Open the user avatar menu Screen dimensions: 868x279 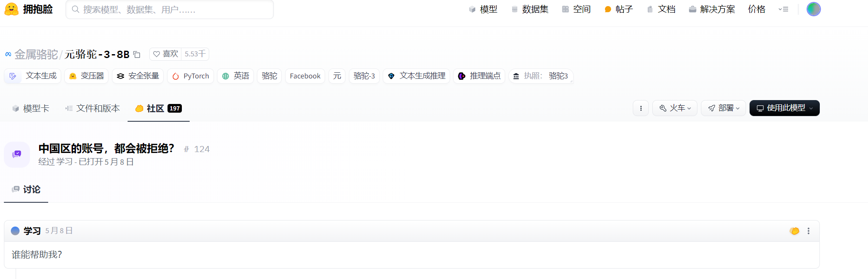(x=813, y=9)
